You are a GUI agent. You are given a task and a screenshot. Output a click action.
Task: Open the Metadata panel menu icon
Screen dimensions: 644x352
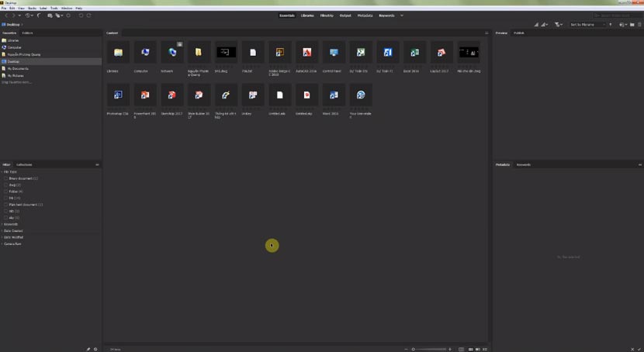(640, 164)
